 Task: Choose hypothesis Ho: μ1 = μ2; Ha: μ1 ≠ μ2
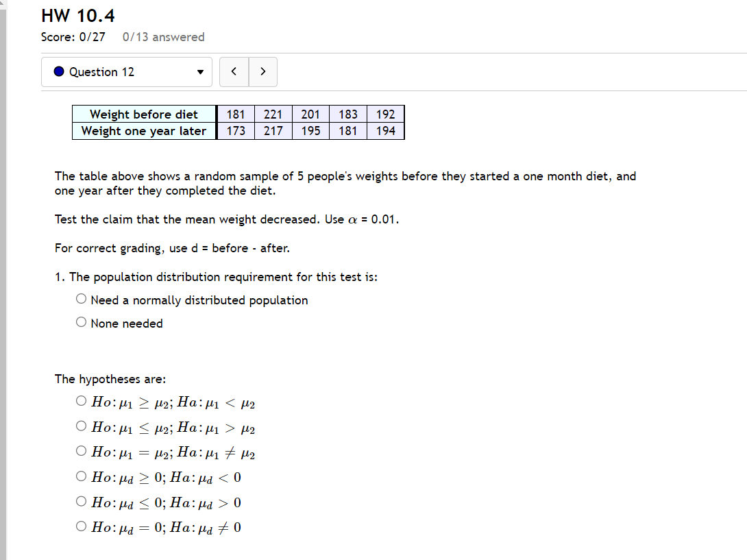(x=81, y=451)
